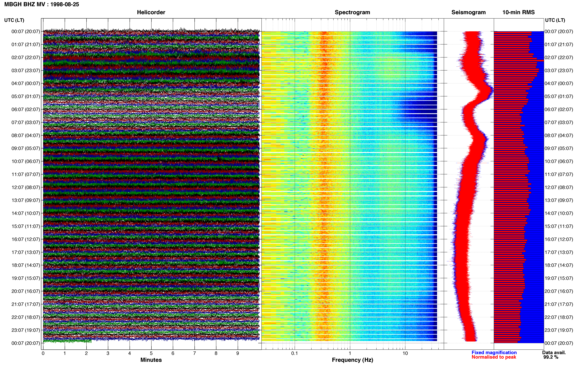This screenshot has height=368, width=588.
Task: Click the Data avail. label
Action: tap(554, 352)
